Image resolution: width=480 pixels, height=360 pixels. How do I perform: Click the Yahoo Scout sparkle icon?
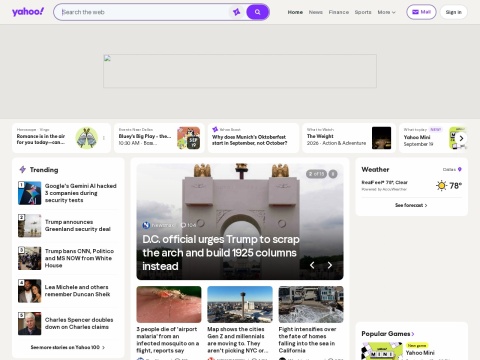pyautogui.click(x=215, y=129)
